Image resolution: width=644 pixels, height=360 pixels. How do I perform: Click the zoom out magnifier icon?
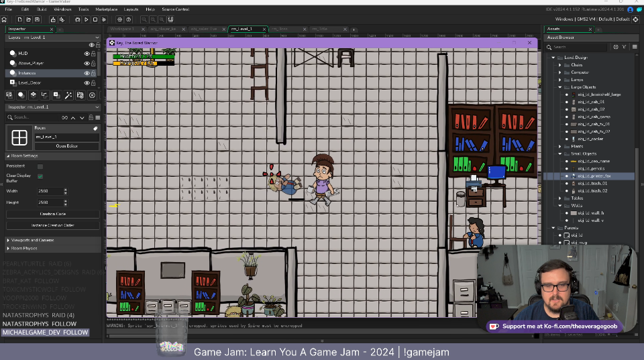tap(144, 19)
